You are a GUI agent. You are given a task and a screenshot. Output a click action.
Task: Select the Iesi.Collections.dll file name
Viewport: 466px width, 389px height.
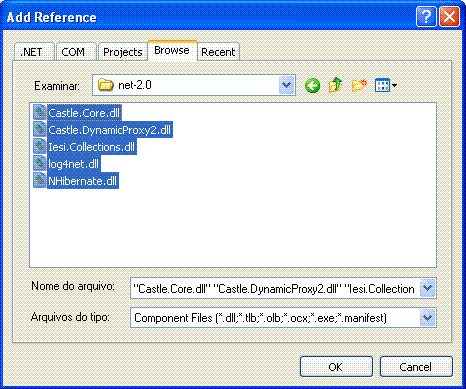coord(92,147)
